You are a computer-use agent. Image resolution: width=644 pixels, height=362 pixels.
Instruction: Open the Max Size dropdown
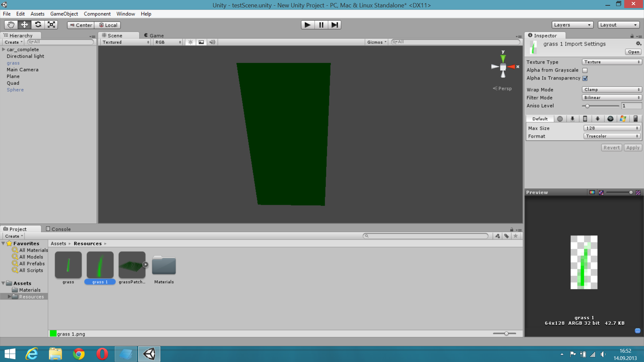click(612, 128)
